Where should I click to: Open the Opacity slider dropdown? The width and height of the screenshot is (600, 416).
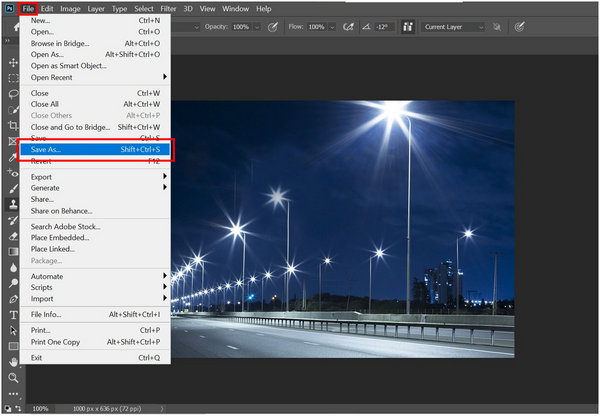point(257,27)
